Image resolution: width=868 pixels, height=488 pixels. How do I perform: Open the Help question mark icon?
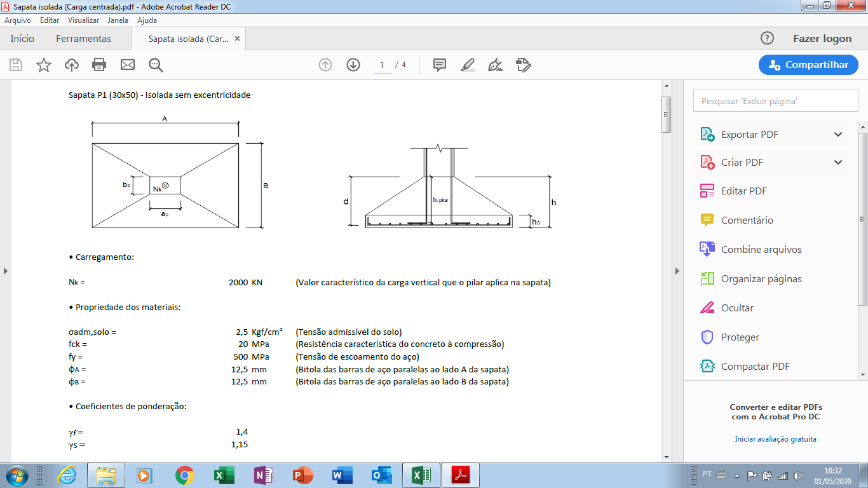point(768,38)
